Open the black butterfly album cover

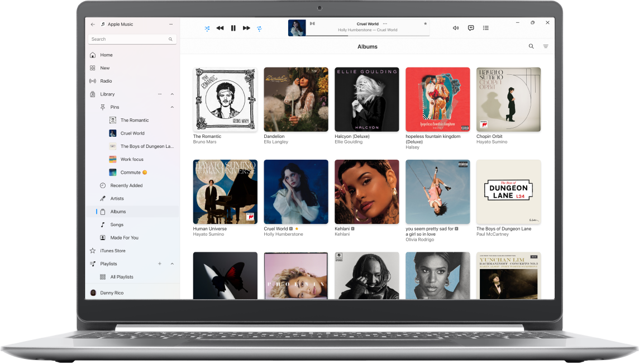tap(225, 276)
